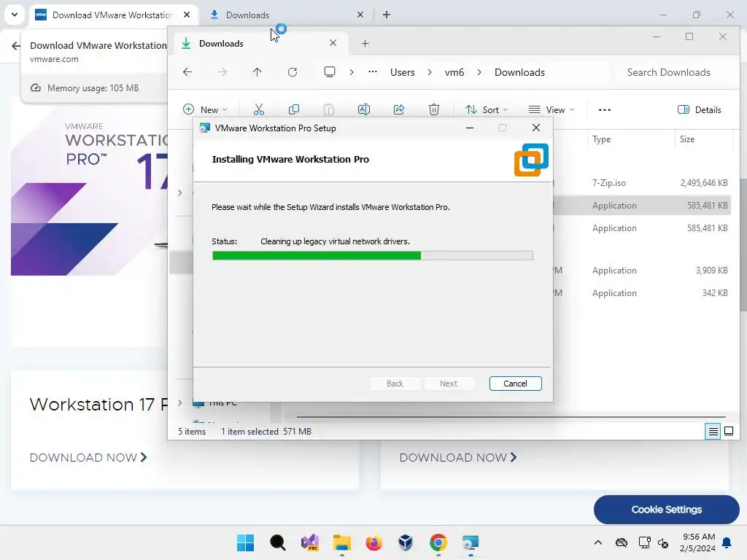
Task: Expand the This PC tree node
Action: pos(179,402)
